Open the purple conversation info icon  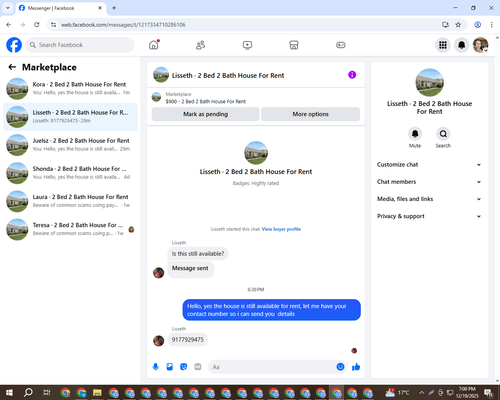tap(352, 75)
